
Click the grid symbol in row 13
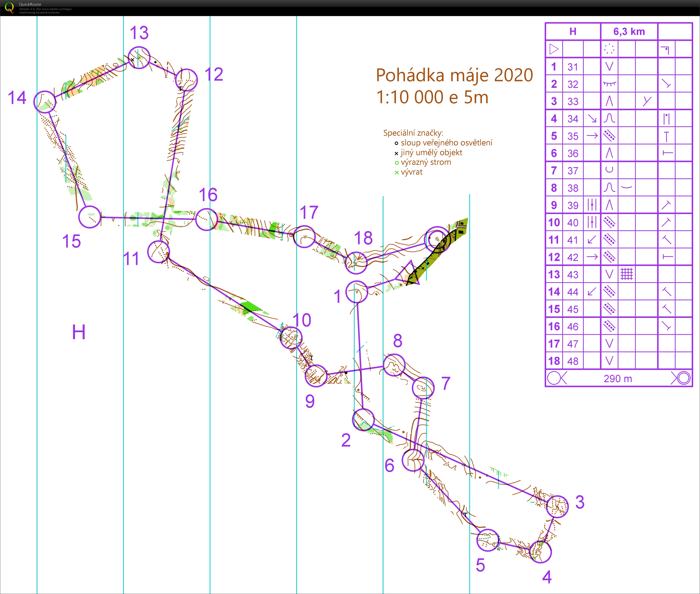click(x=626, y=274)
